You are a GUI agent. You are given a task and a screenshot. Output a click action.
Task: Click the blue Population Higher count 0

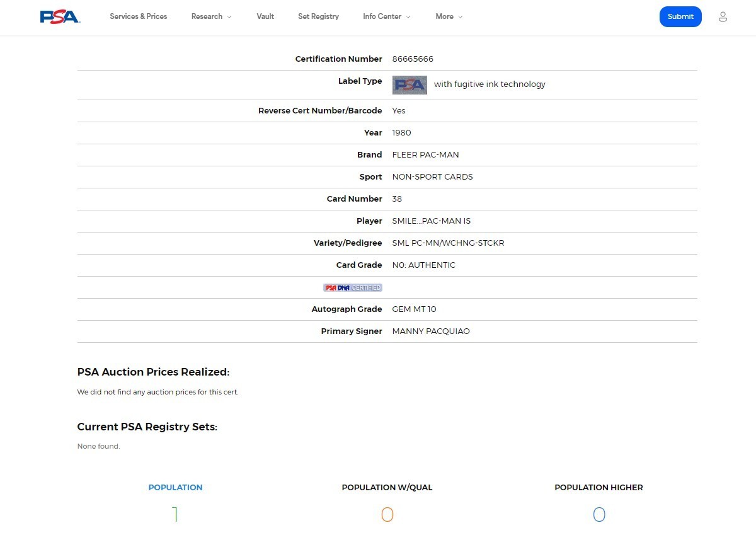[599, 515]
